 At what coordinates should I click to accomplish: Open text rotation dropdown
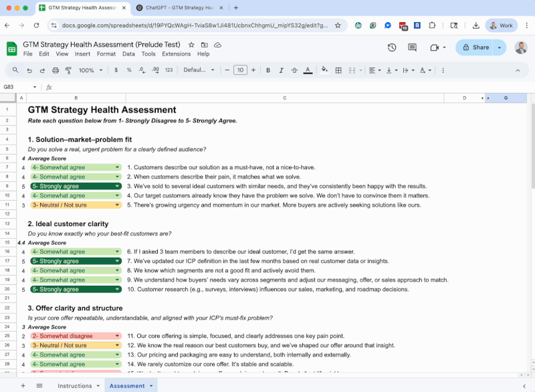tap(425, 70)
